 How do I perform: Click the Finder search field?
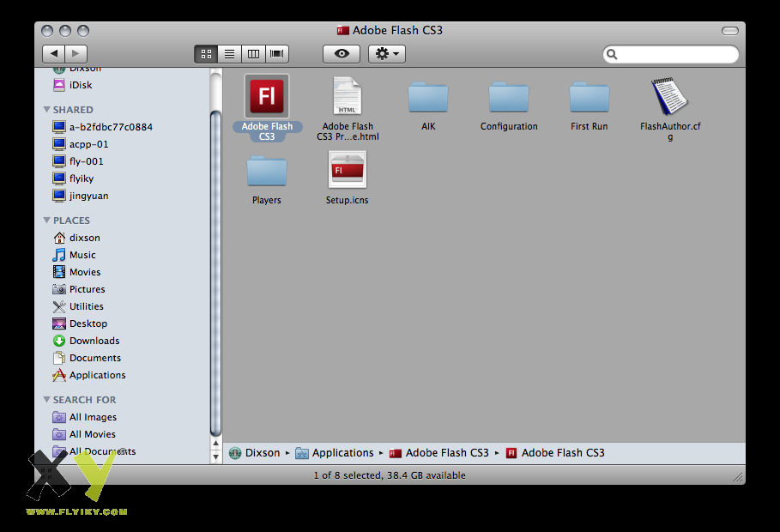[x=670, y=54]
